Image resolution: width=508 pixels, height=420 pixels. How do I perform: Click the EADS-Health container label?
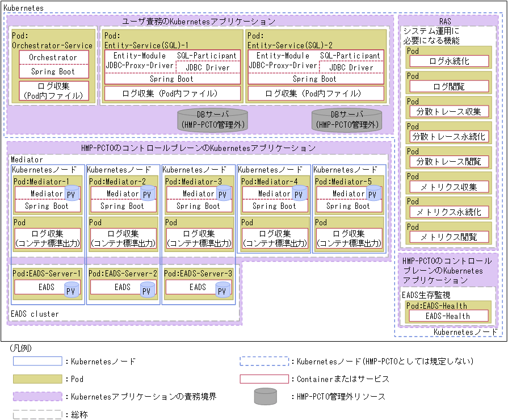tap(448, 314)
